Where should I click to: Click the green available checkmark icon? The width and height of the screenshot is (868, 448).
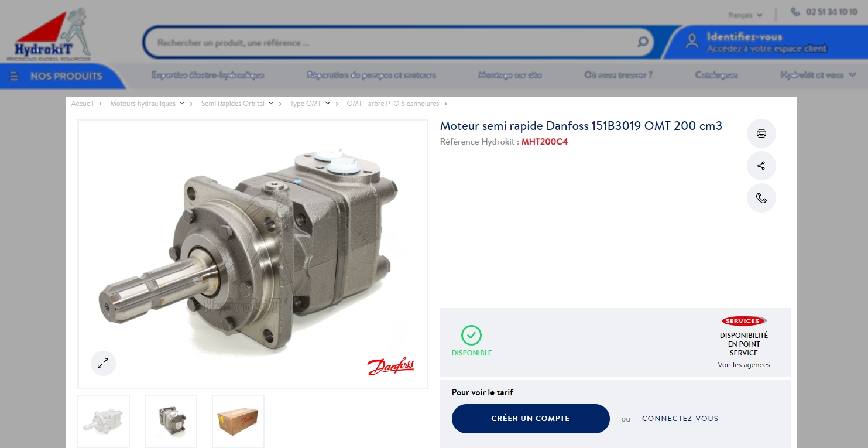(471, 336)
